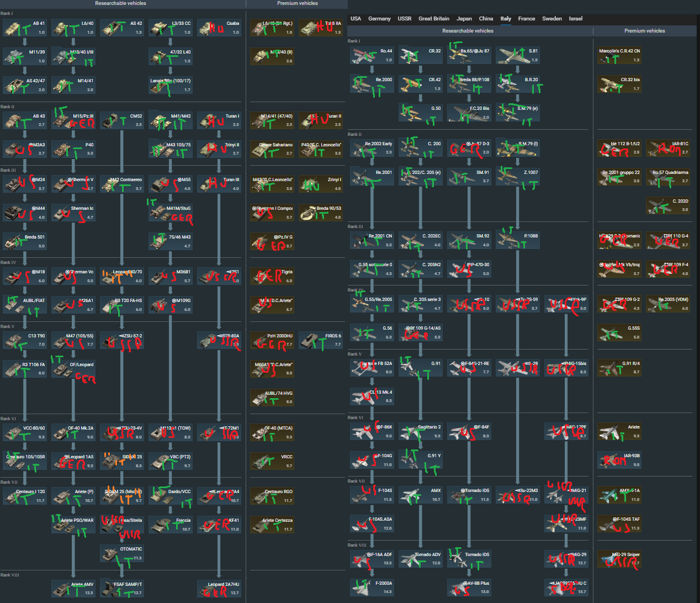Select the Re.2000 fighter
The image size is (700, 603).
[372, 84]
